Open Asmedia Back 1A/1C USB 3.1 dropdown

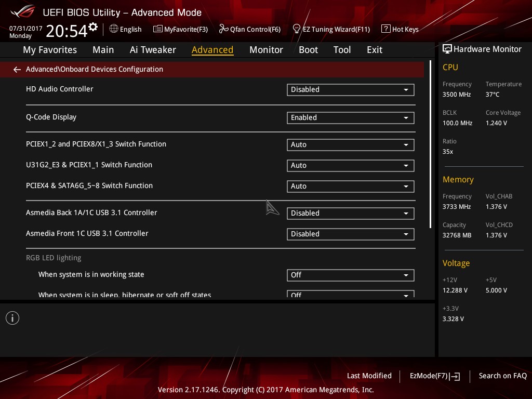pos(351,214)
